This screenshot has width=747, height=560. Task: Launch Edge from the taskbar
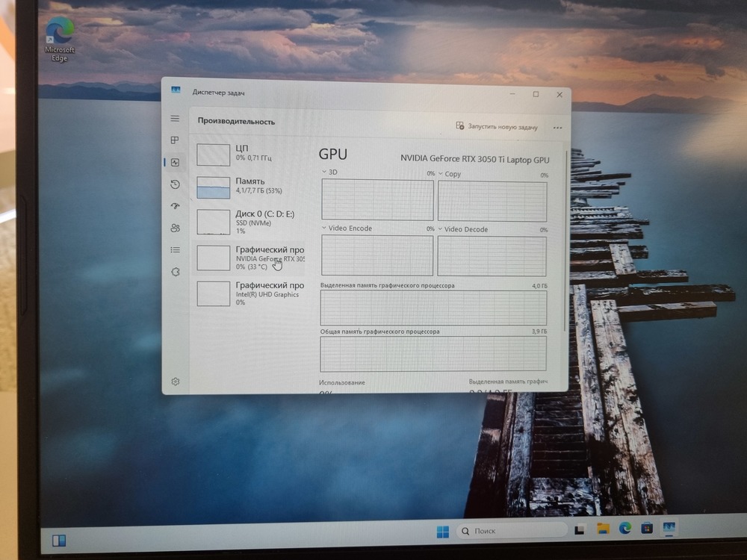(x=625, y=528)
